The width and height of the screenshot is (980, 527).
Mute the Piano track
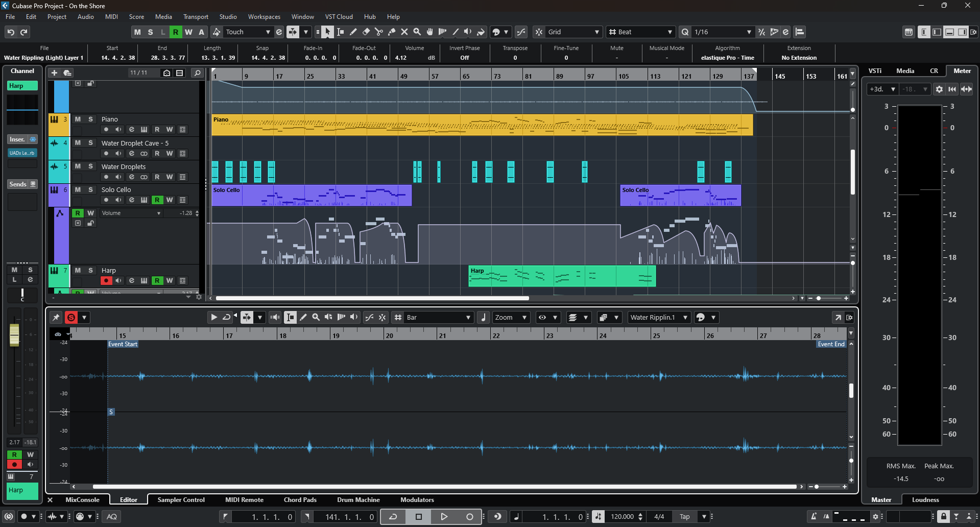(x=78, y=119)
